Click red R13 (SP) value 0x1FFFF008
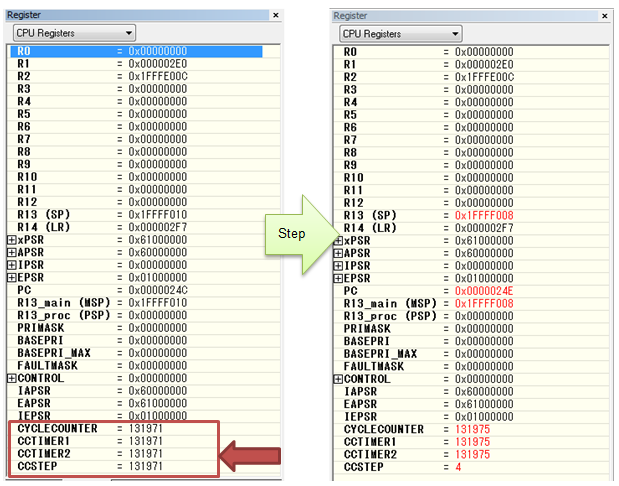Screen dimensions: 619x486 [x=484, y=216]
